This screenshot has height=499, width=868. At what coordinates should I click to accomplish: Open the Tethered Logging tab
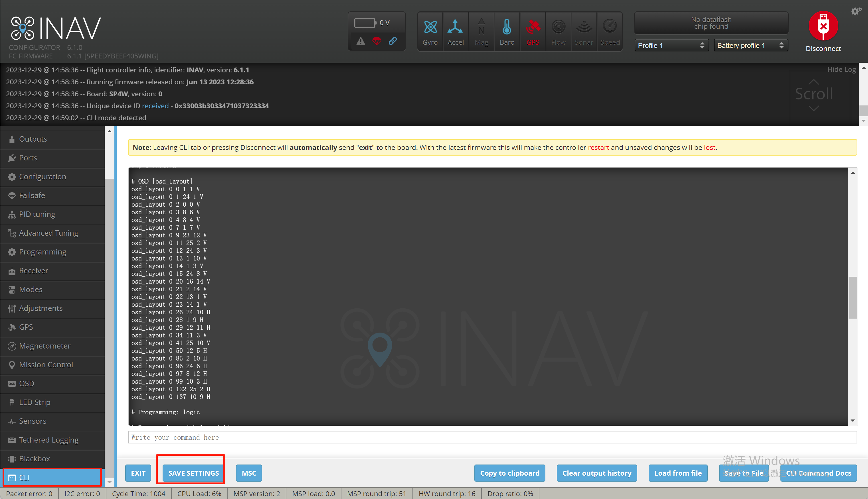point(52,440)
